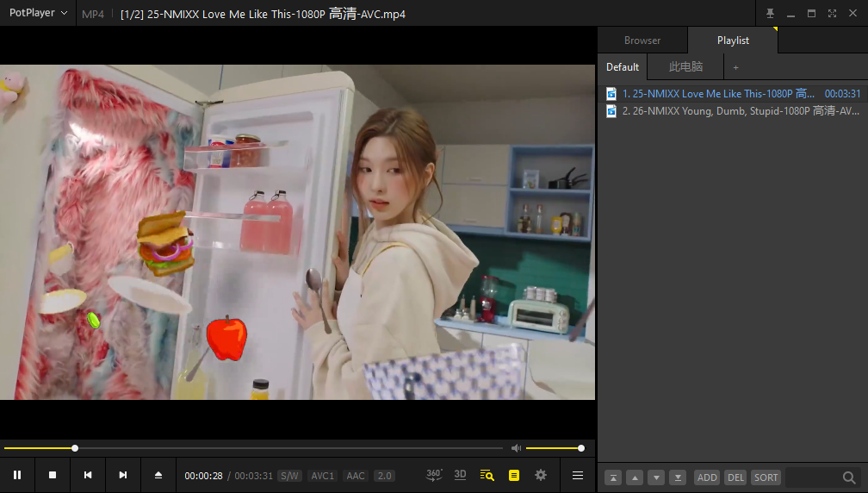
Task: Expand the SORT playlist options
Action: (x=766, y=477)
